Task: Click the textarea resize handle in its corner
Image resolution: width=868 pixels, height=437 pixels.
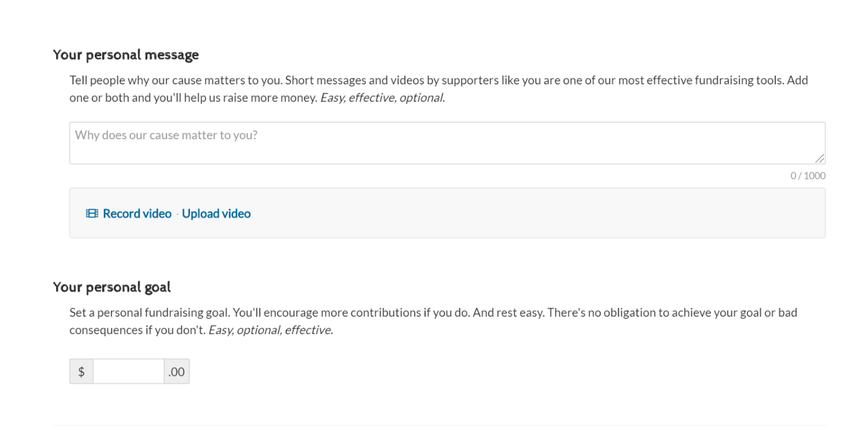Action: click(820, 159)
